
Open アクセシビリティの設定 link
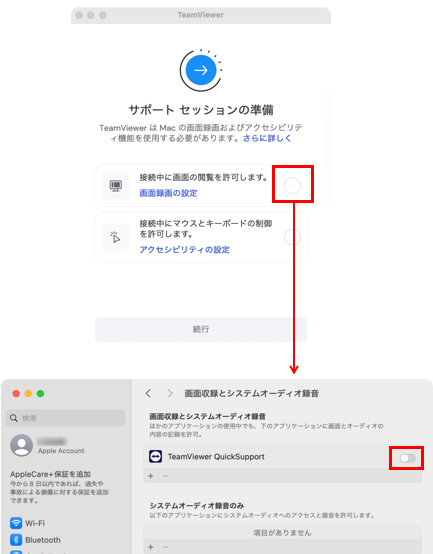coord(184,250)
